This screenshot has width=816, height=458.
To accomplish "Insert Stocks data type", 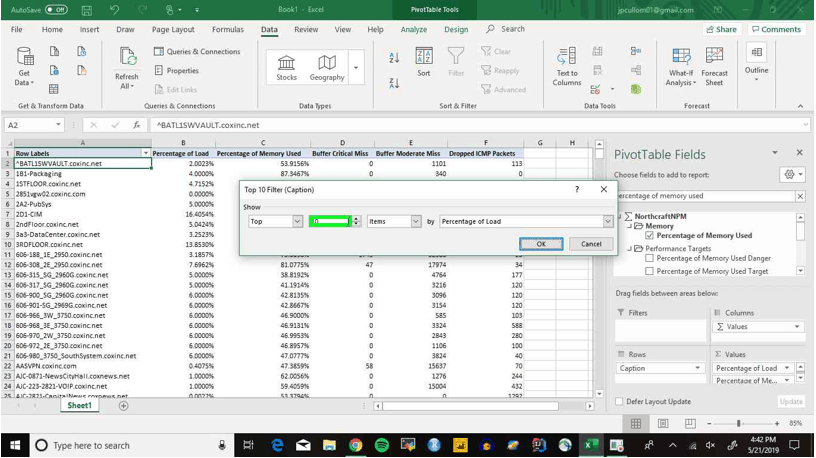I will click(x=286, y=67).
